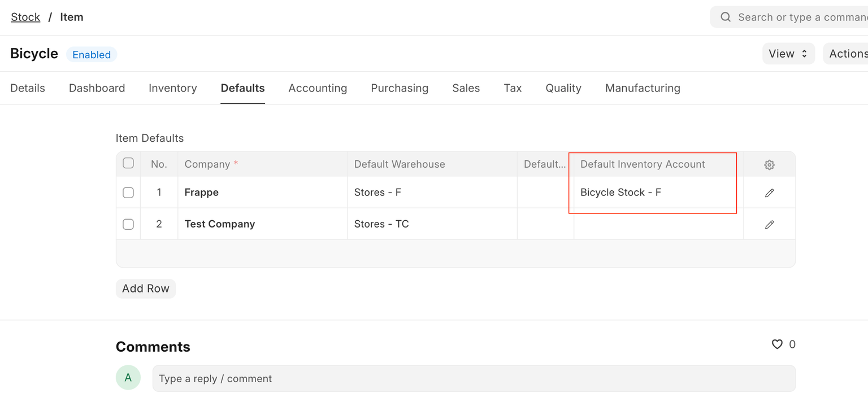Focus the comment reply input field
This screenshot has height=415, width=868.
pyautogui.click(x=474, y=378)
